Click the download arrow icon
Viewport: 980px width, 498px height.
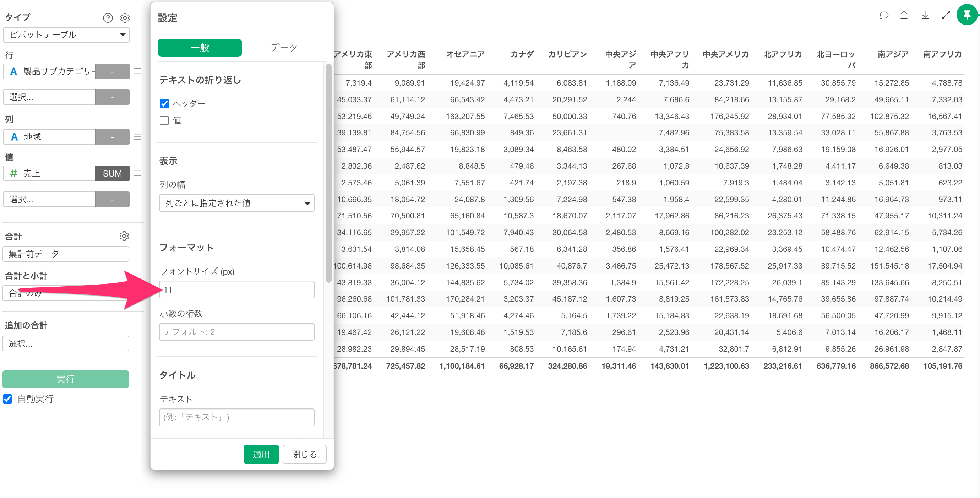tap(925, 15)
